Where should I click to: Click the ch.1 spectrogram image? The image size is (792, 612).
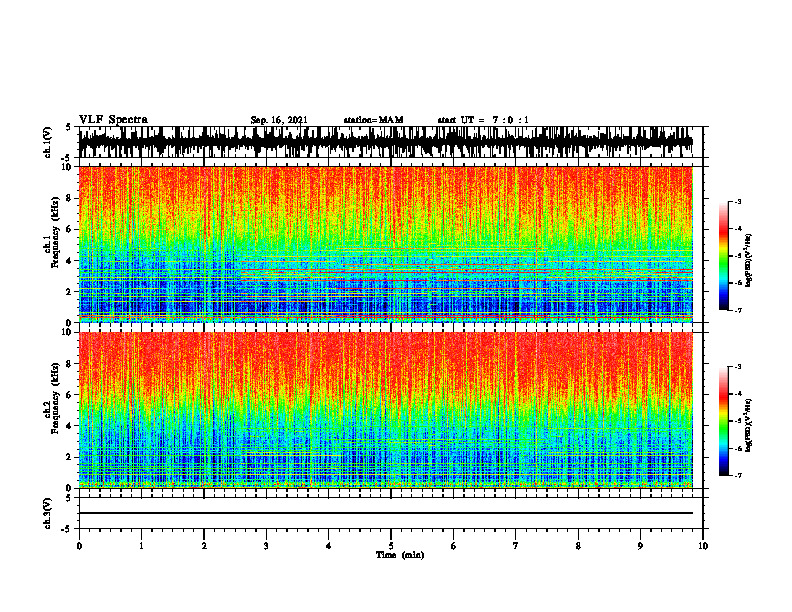(x=386, y=244)
